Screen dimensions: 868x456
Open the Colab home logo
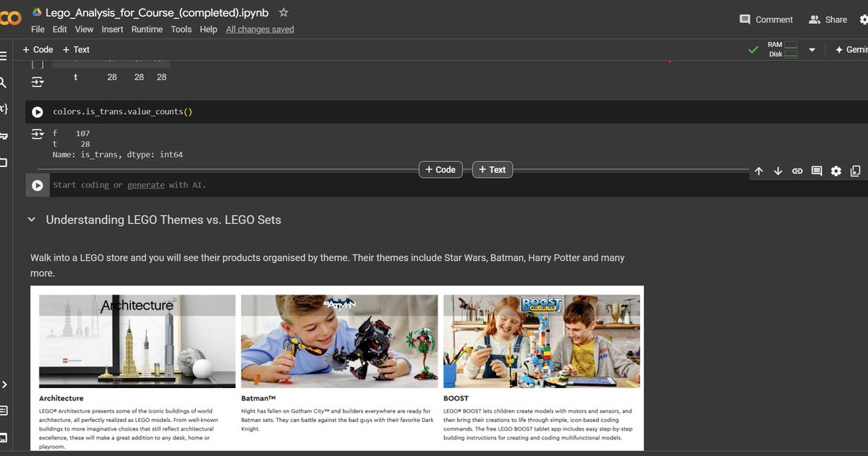(10, 19)
